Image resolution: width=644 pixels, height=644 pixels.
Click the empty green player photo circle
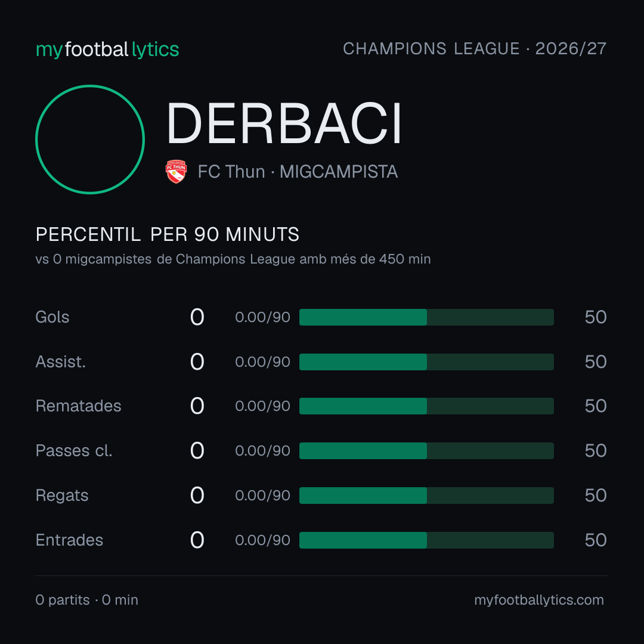pyautogui.click(x=90, y=139)
